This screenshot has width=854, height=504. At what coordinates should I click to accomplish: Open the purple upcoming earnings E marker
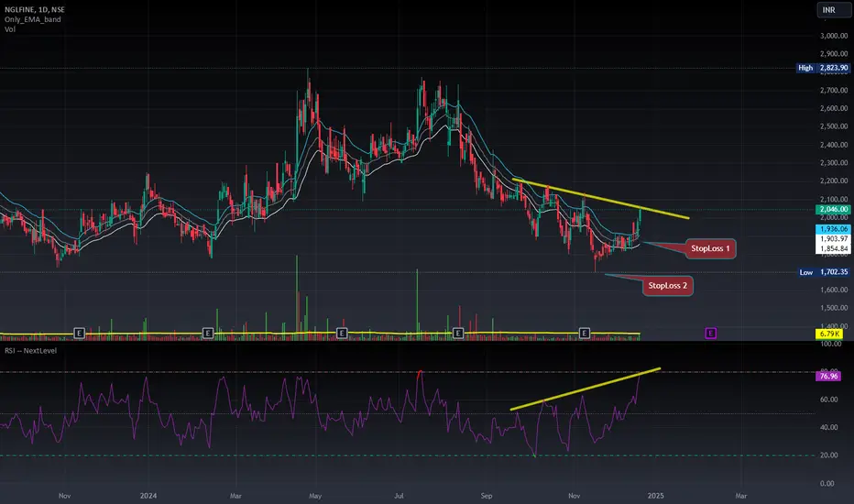pos(710,333)
